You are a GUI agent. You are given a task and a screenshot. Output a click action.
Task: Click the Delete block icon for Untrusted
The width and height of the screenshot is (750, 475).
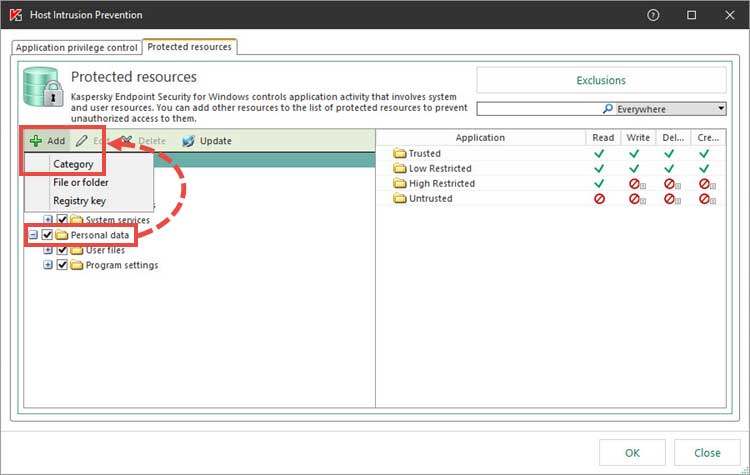671,199
